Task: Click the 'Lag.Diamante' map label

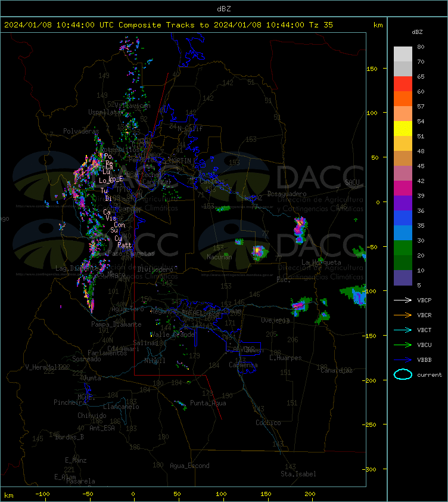Action: 77,268
